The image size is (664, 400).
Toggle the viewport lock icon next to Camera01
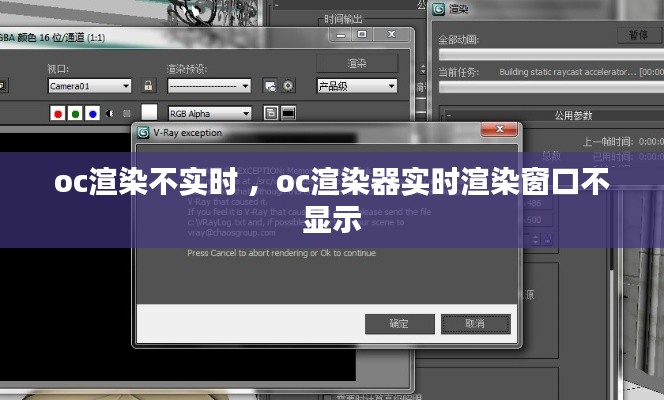tap(148, 86)
